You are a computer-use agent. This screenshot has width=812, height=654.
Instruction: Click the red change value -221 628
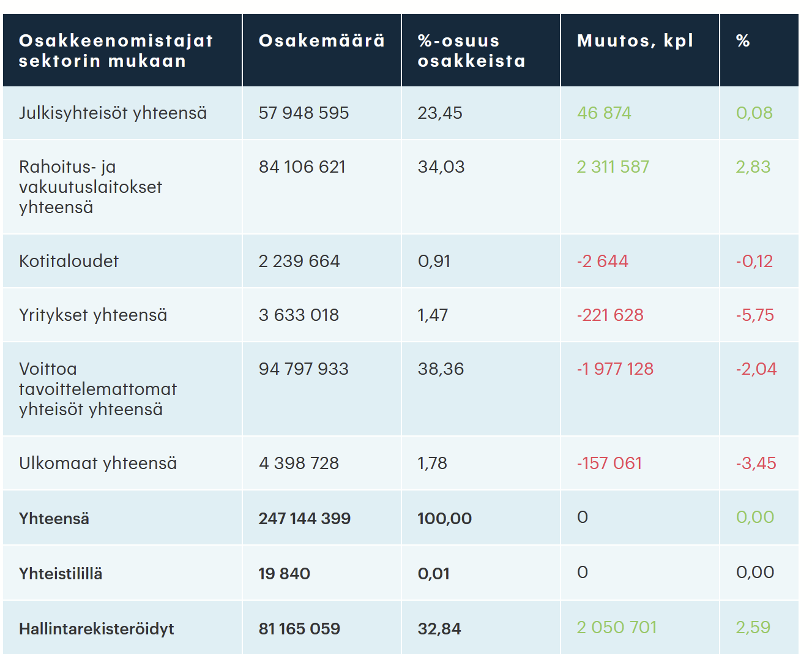610,315
